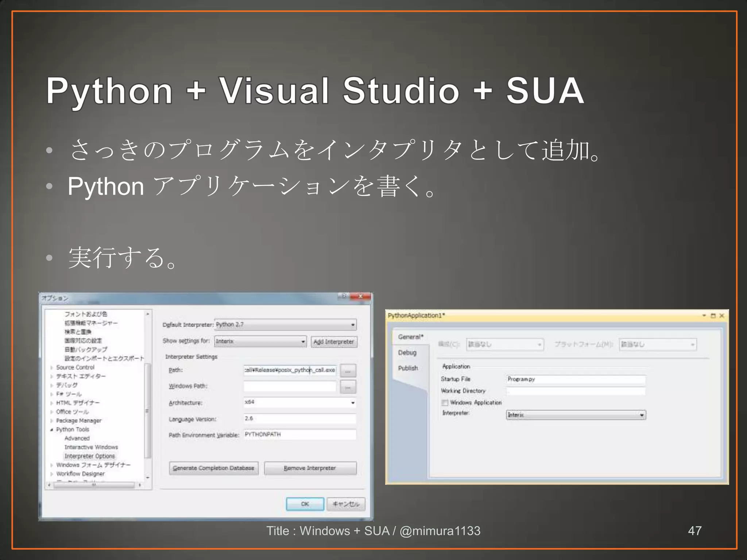Click the Language Version field showing 2.6
Screen dimensions: 747x560
(x=300, y=419)
